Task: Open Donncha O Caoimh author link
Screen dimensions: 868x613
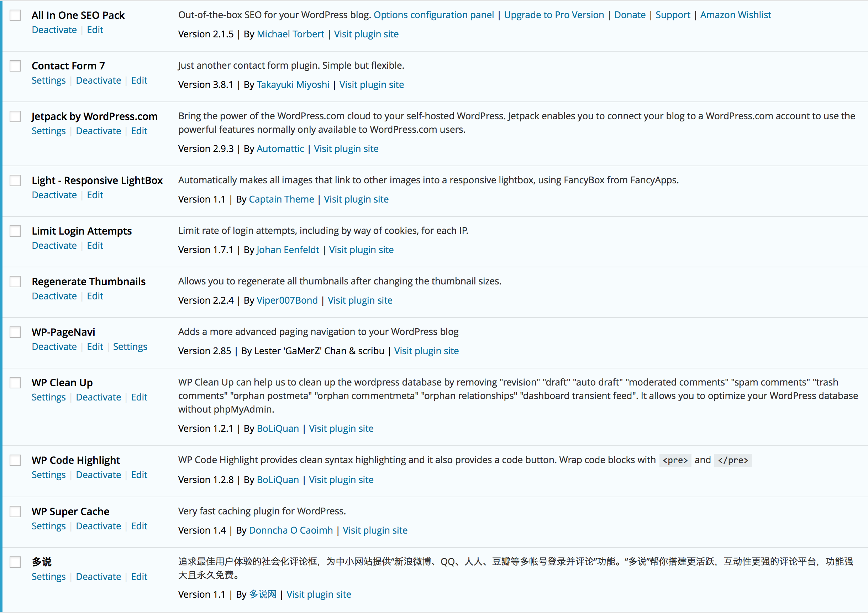Action: click(x=291, y=530)
